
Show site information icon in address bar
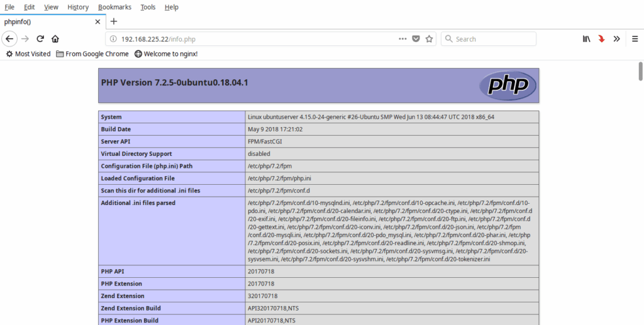coord(113,39)
